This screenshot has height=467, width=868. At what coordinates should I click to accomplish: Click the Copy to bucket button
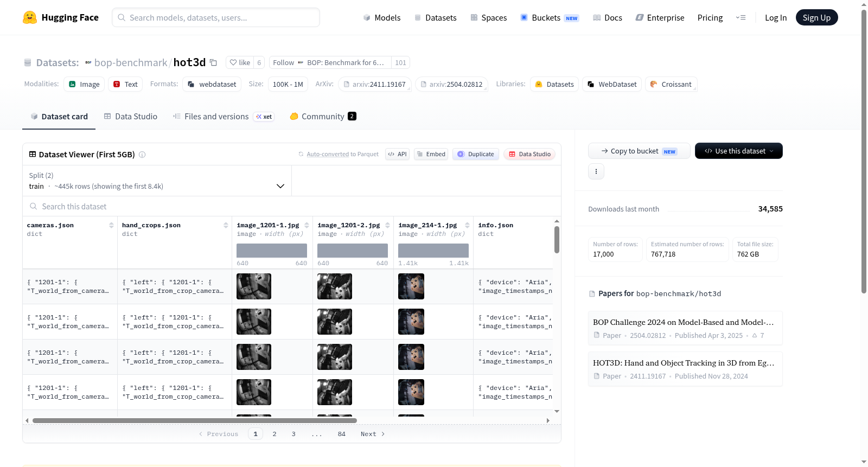tap(639, 151)
